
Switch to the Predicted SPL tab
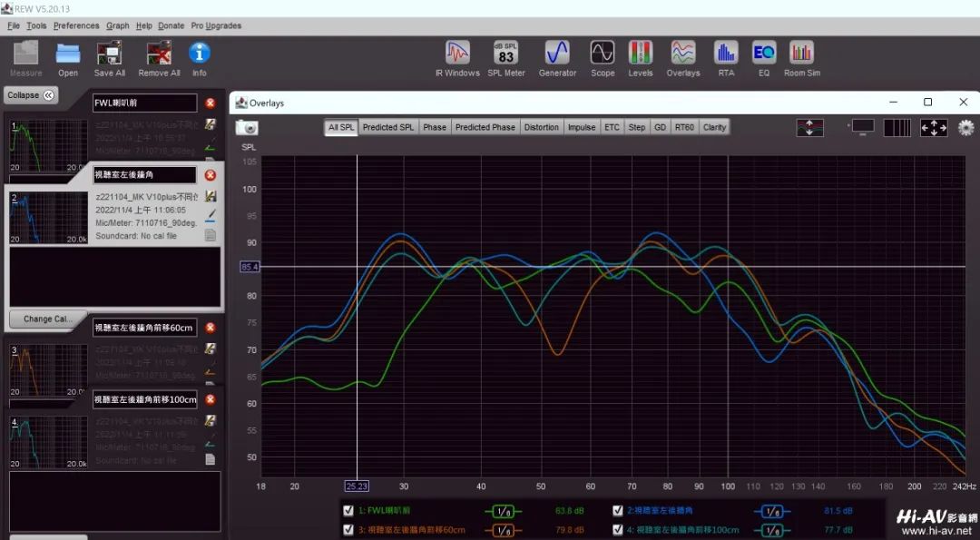388,127
